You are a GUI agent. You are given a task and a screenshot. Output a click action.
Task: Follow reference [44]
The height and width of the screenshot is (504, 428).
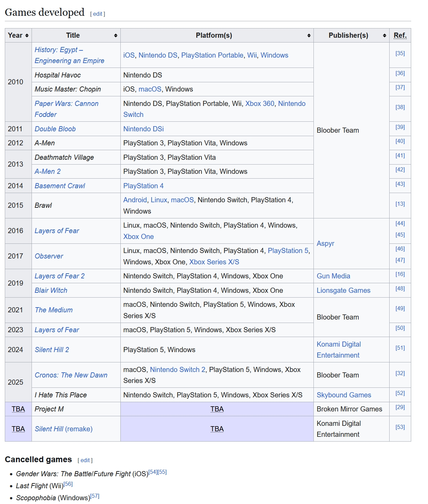400,223
